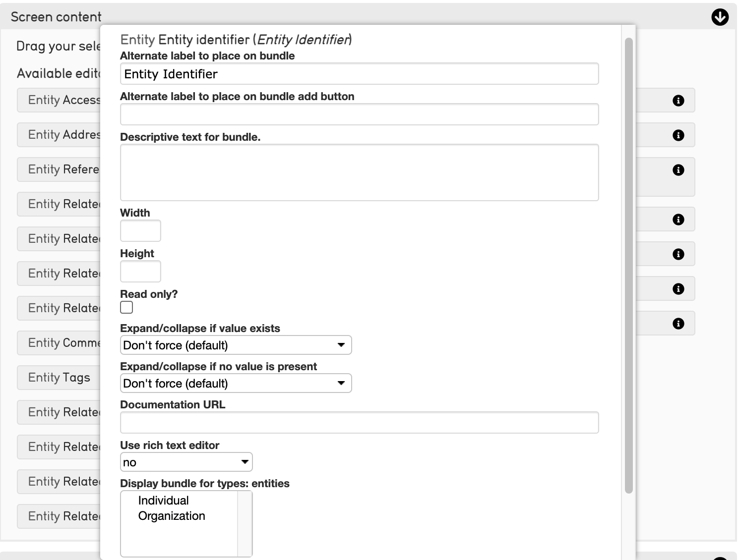Click the sixth info icon from the top
739x560 pixels.
point(678,289)
